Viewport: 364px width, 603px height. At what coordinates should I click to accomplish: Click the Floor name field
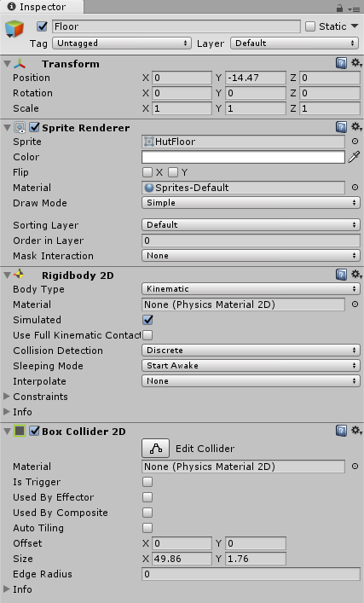point(176,26)
